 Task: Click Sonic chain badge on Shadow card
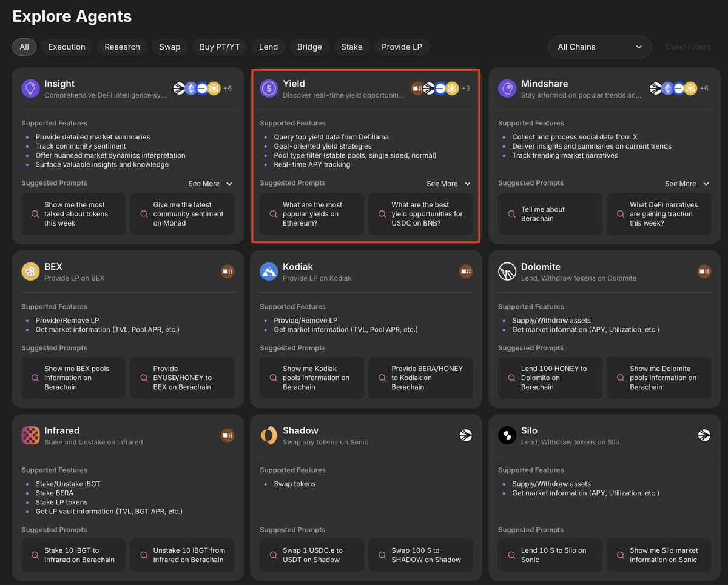click(x=466, y=435)
